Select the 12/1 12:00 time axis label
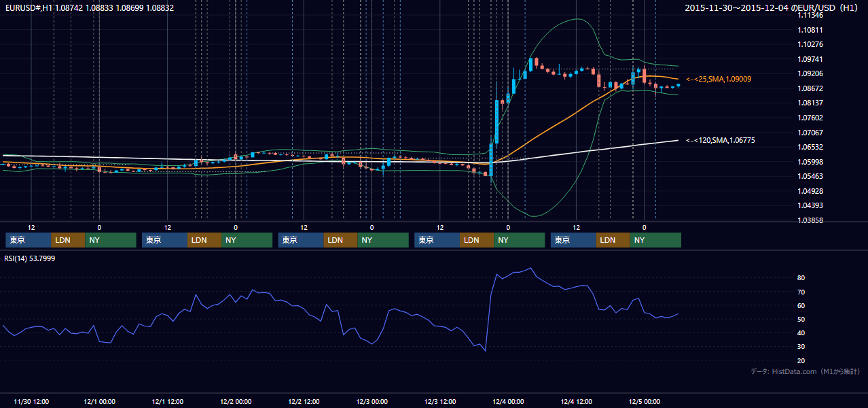 click(168, 401)
